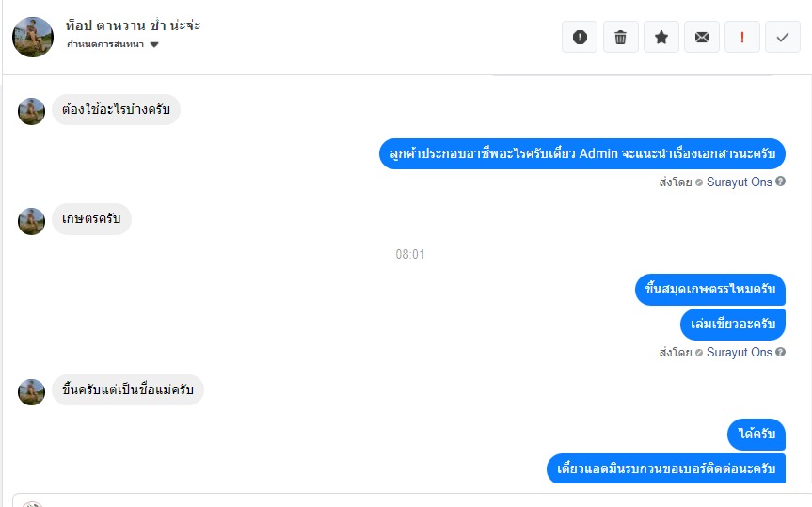Click avatar next to เกษตรครับ message

(x=32, y=221)
